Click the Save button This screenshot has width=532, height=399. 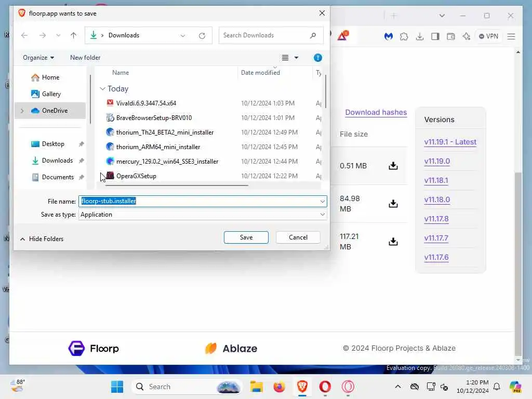[246, 237]
